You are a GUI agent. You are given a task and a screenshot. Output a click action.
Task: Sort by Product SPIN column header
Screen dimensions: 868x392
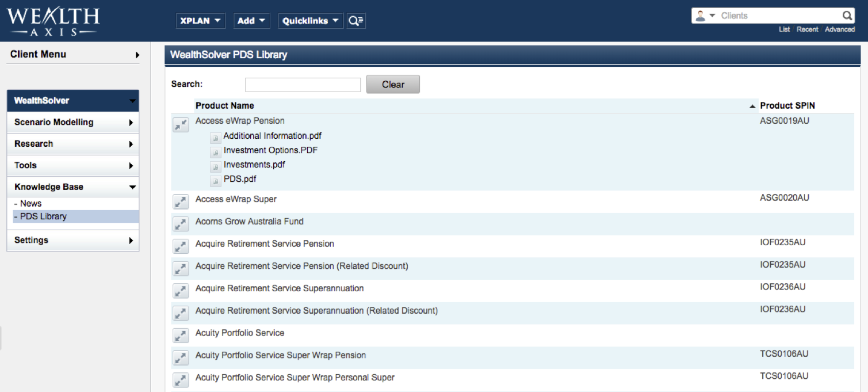787,105
